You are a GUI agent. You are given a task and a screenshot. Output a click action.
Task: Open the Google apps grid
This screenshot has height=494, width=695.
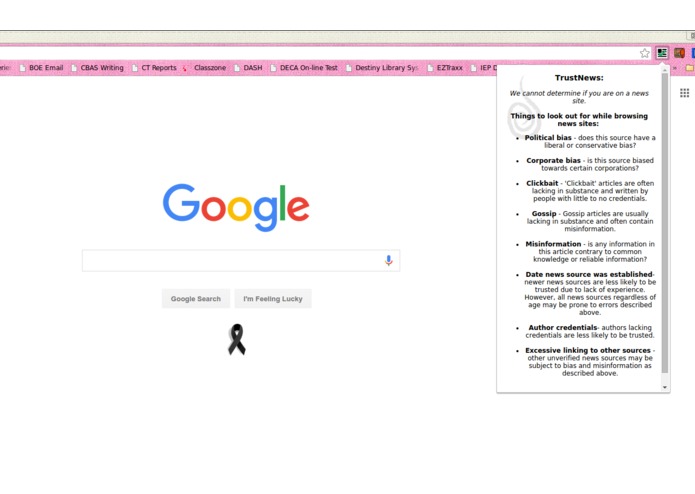click(x=684, y=93)
